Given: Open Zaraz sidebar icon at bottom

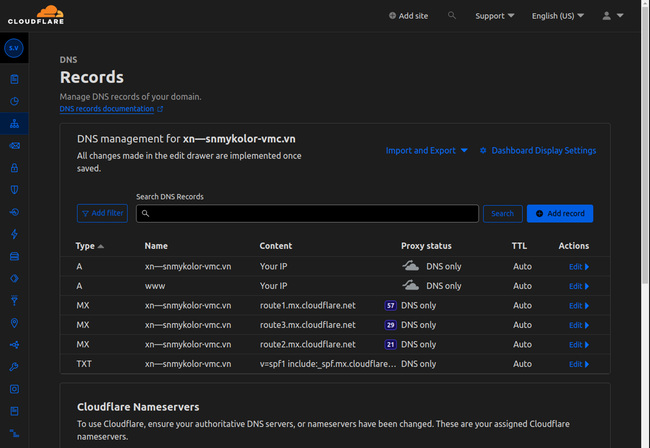Looking at the screenshot, I should [14, 433].
